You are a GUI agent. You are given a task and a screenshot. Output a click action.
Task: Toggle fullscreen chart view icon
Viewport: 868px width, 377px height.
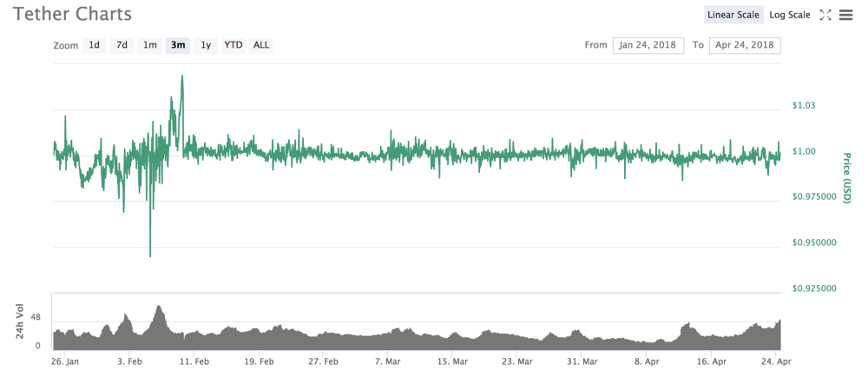(825, 15)
